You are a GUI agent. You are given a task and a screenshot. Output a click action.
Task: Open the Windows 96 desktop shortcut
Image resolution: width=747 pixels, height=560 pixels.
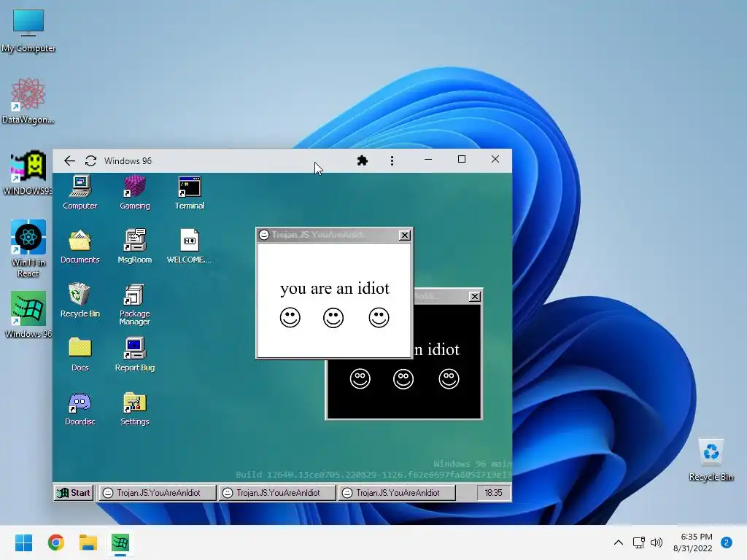28,315
